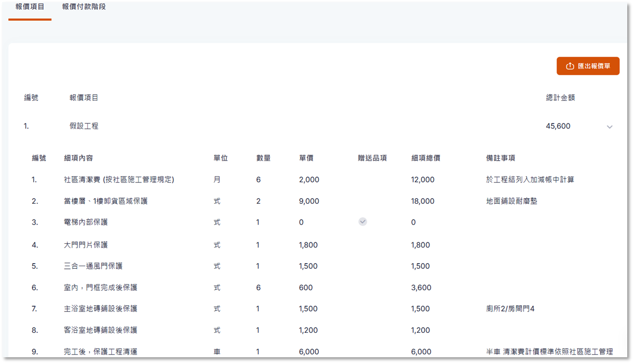Switch to the 報價項目 tab
Viewport: 634px width, 364px height.
coord(30,7)
